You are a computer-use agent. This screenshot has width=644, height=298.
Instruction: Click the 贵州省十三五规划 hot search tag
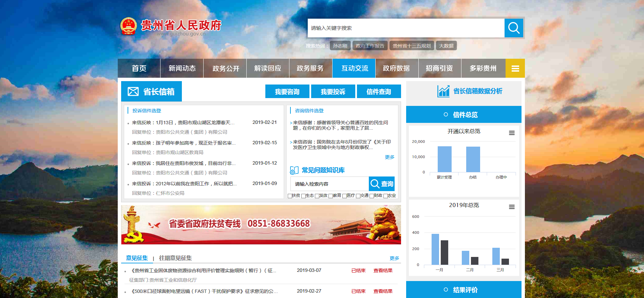coord(412,46)
